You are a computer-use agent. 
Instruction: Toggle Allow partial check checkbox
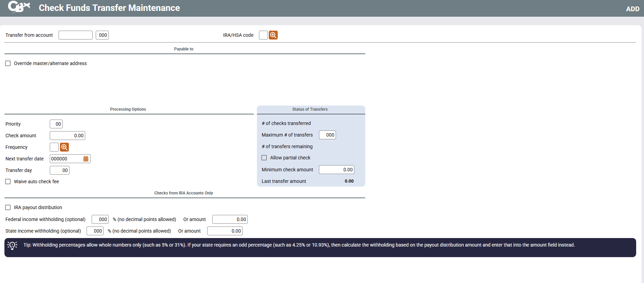pyautogui.click(x=264, y=158)
